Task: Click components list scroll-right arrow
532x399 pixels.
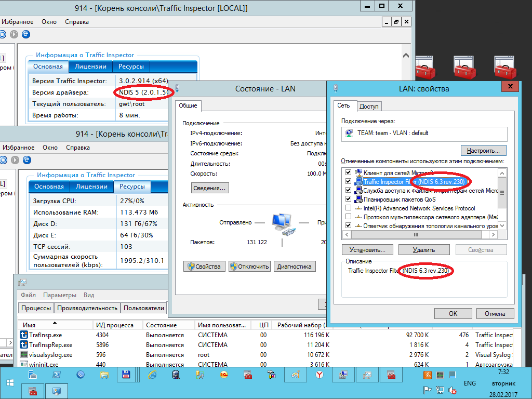Action: pyautogui.click(x=494, y=234)
